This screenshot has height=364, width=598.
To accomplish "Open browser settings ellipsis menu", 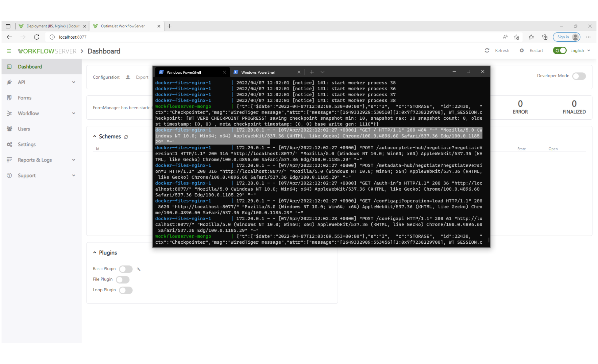I will tap(588, 37).
